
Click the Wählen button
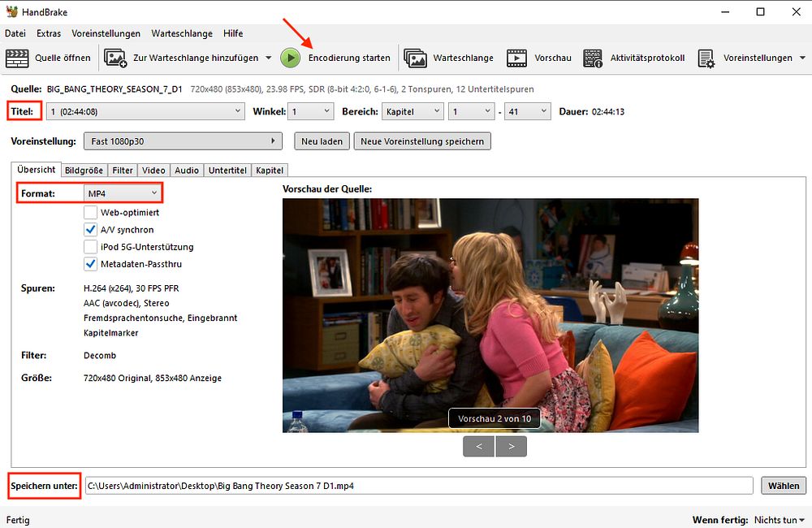[784, 486]
